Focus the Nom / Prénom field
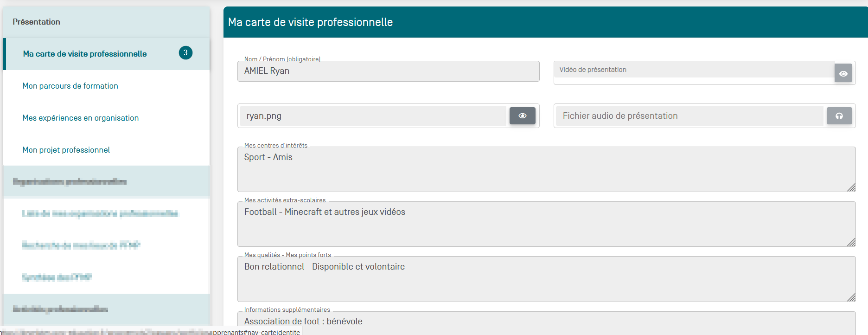Viewport: 868px width, 335px height. pyautogui.click(x=388, y=71)
